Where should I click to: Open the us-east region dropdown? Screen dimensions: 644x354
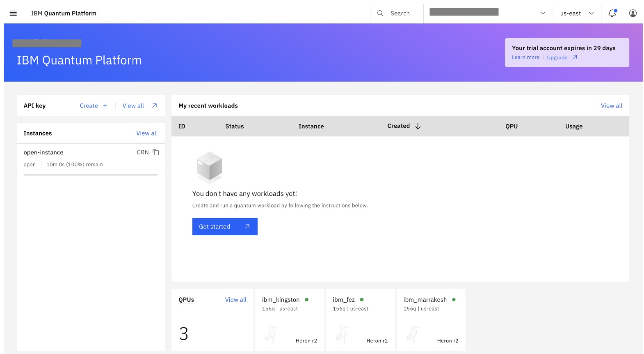pyautogui.click(x=577, y=13)
